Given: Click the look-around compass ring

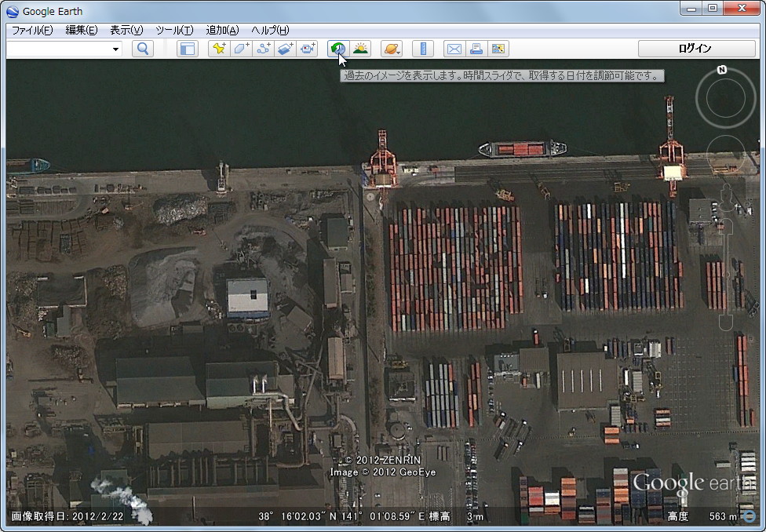Looking at the screenshot, I should [x=725, y=98].
